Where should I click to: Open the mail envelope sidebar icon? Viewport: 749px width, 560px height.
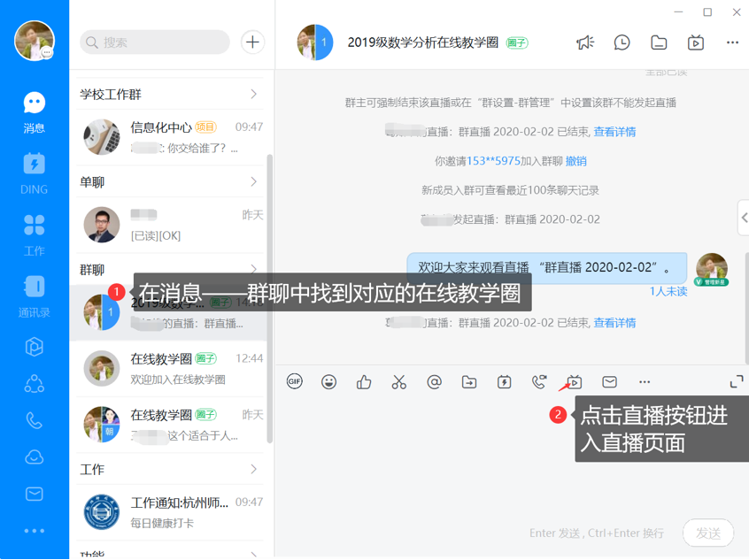click(x=34, y=494)
